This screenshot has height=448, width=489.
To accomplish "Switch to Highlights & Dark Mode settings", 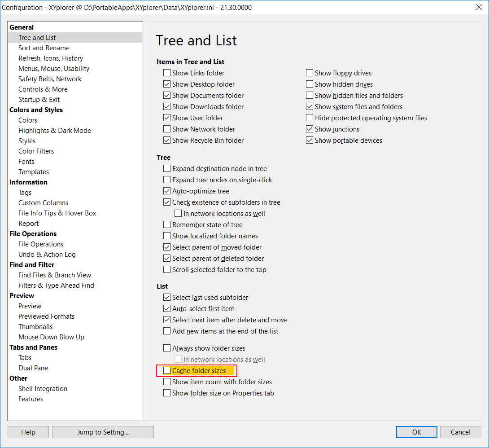I will pyautogui.click(x=55, y=130).
